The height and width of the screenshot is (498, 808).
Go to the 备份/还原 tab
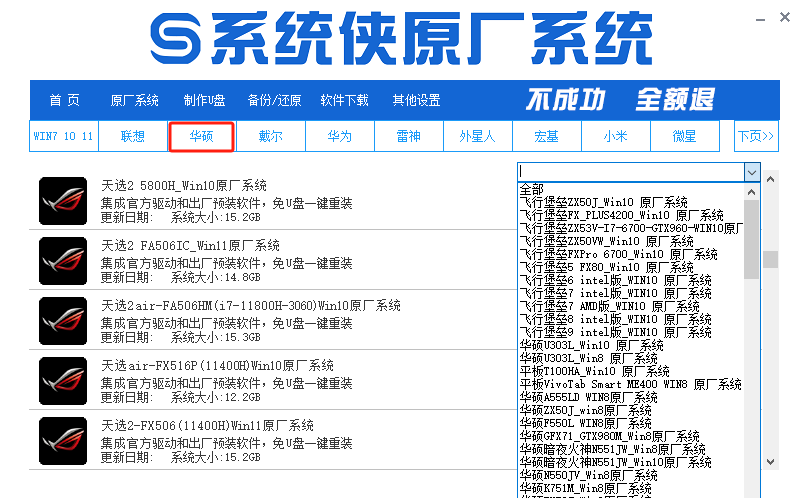(274, 100)
